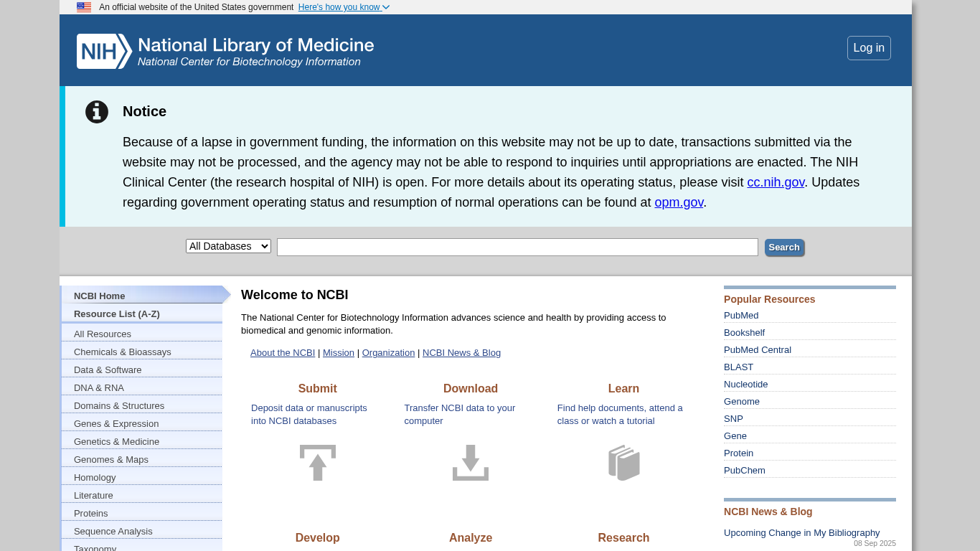Click "Find help documents" description

620,414
